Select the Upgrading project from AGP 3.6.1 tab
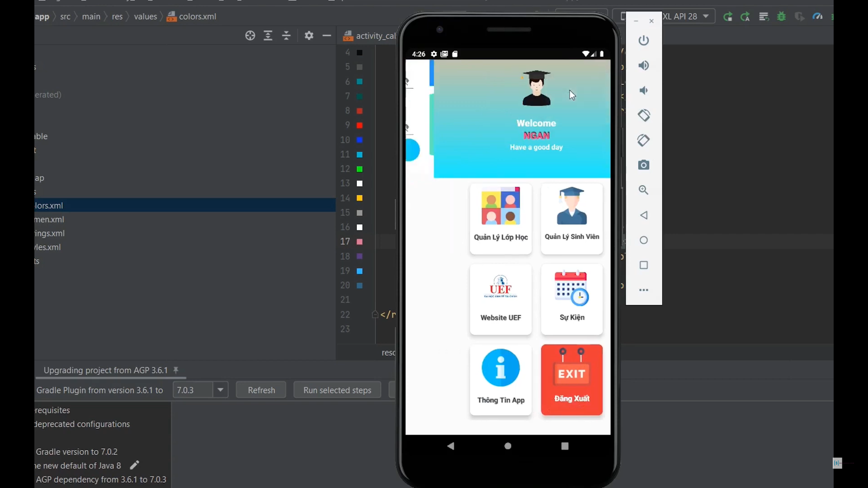Screen dimensions: 868x488 coord(106,370)
